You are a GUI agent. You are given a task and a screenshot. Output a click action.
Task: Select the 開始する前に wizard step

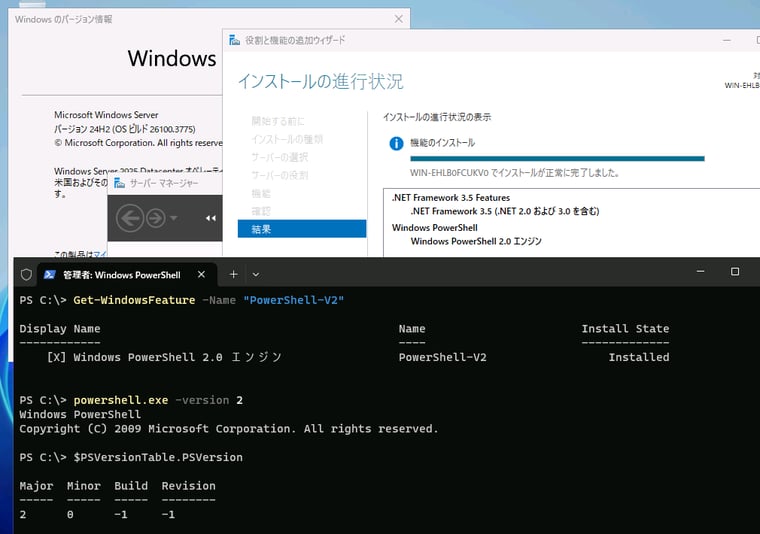278,121
